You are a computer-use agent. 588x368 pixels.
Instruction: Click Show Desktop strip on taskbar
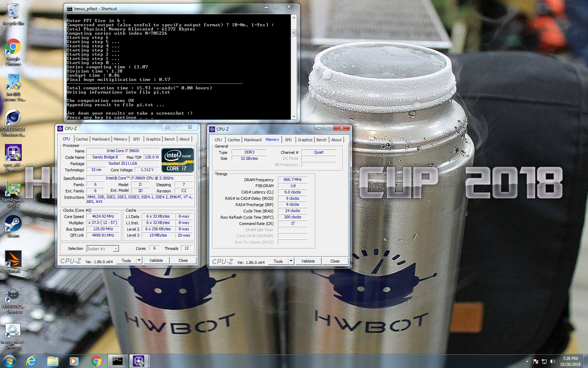(586, 361)
